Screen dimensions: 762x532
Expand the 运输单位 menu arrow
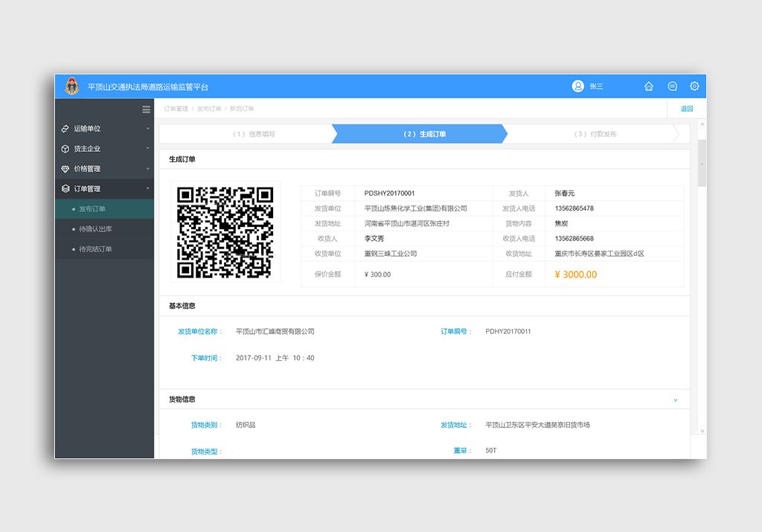[148, 129]
